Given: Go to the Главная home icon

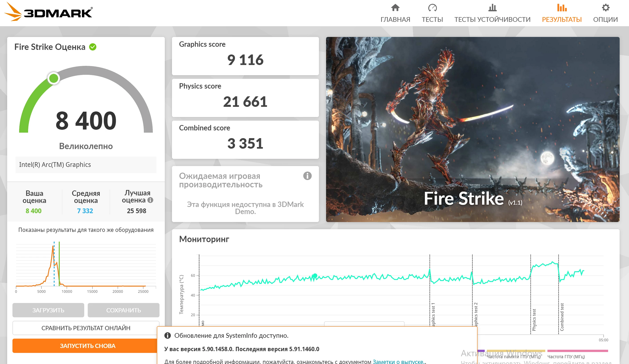Looking at the screenshot, I should (x=395, y=8).
